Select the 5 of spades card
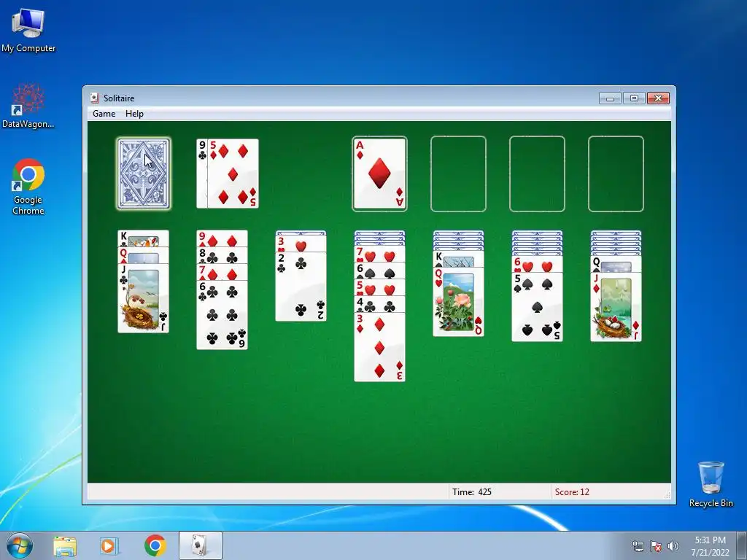747x560 pixels. click(x=537, y=307)
